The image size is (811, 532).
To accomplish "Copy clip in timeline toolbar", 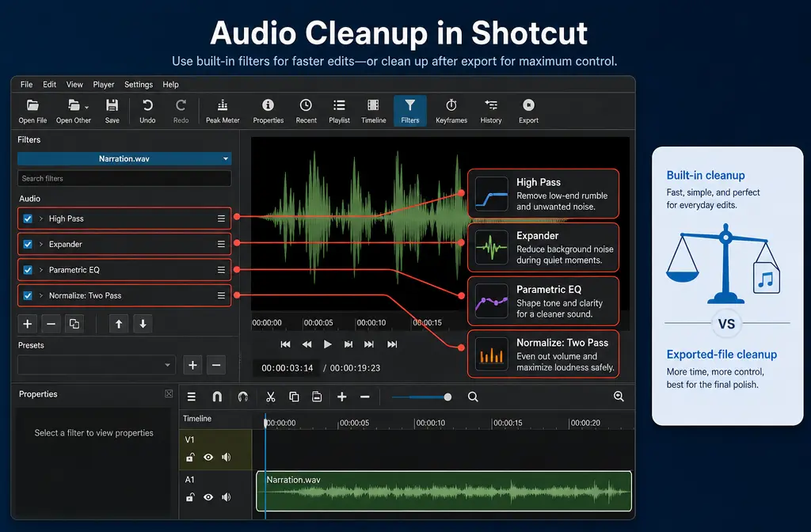I will pyautogui.click(x=294, y=397).
